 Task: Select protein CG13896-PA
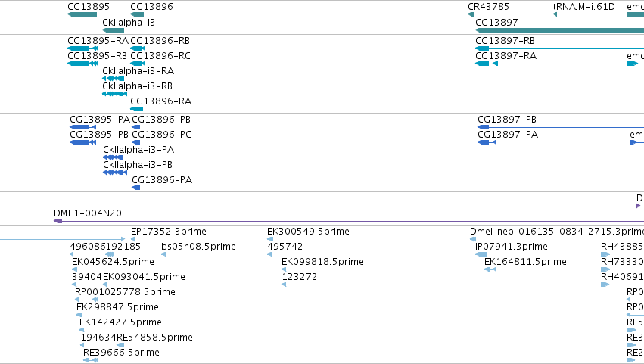coord(162,180)
